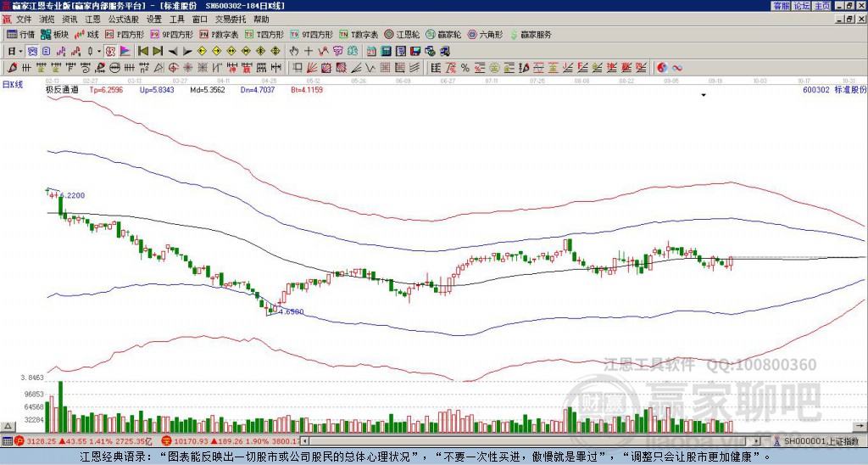Click the Md=5.3562 indicator value
868x465 pixels.
[x=208, y=89]
